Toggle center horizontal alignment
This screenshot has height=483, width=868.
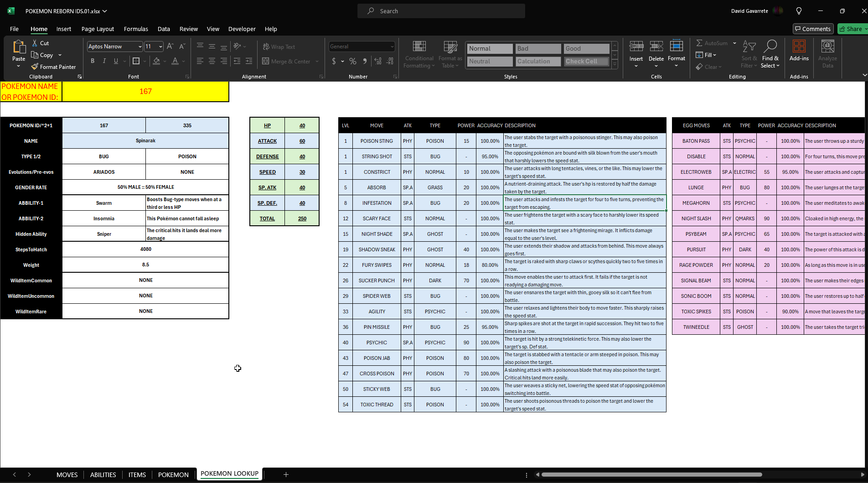[x=212, y=61]
